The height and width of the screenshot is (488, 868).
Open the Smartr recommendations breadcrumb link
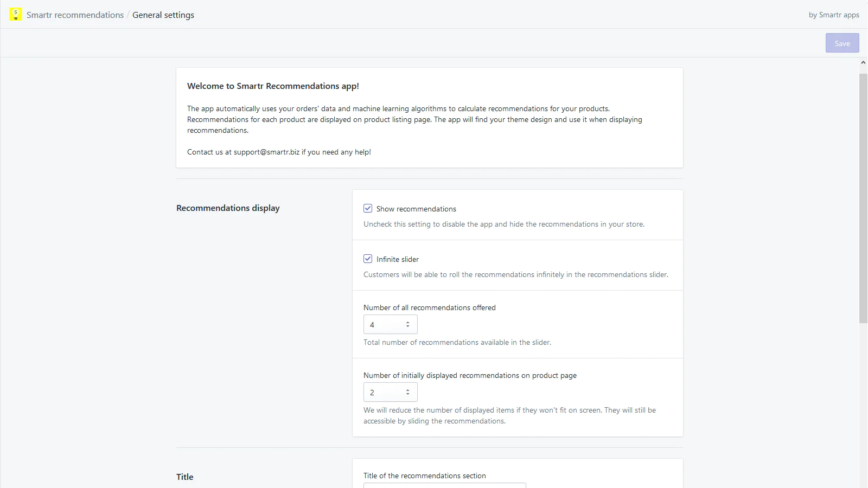coord(75,15)
